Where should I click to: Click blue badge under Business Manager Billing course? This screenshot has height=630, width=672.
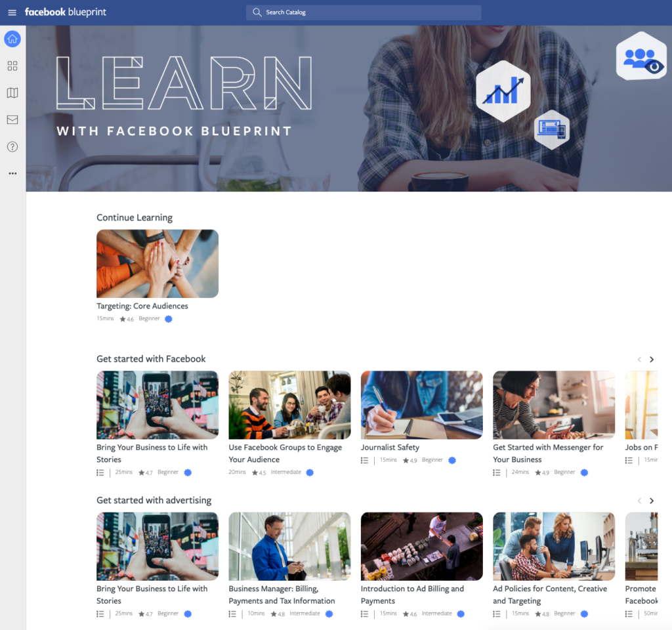click(x=329, y=614)
